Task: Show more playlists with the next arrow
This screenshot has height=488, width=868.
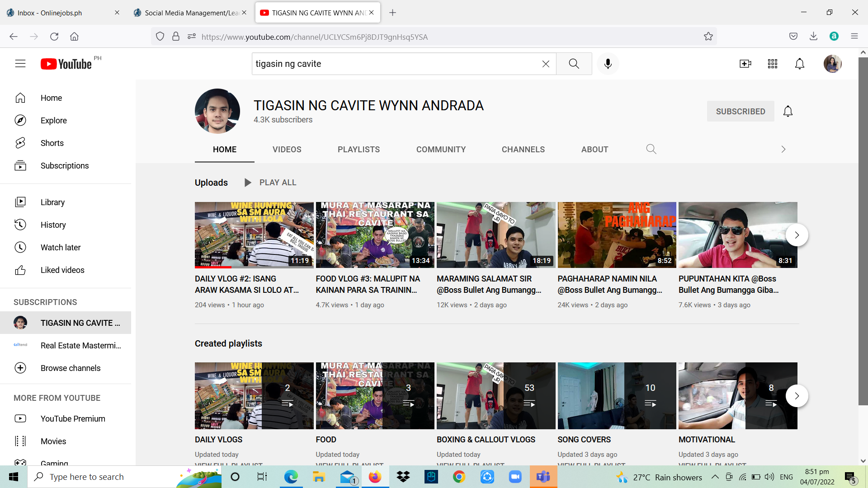Action: [797, 396]
